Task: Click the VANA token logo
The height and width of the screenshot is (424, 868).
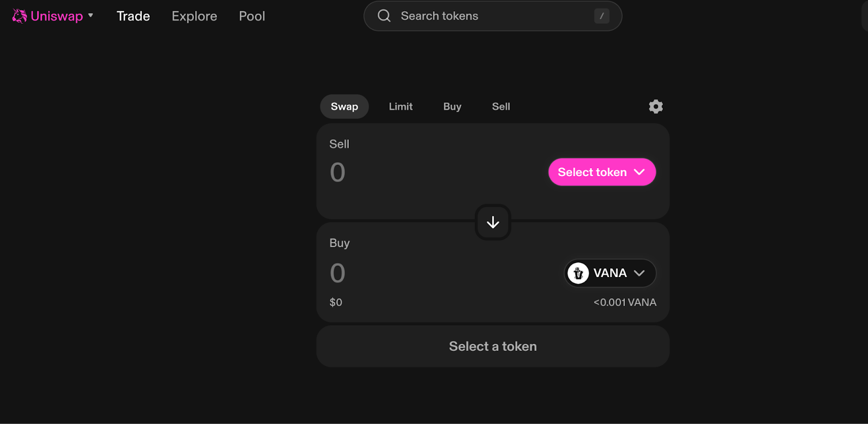Action: tap(578, 273)
